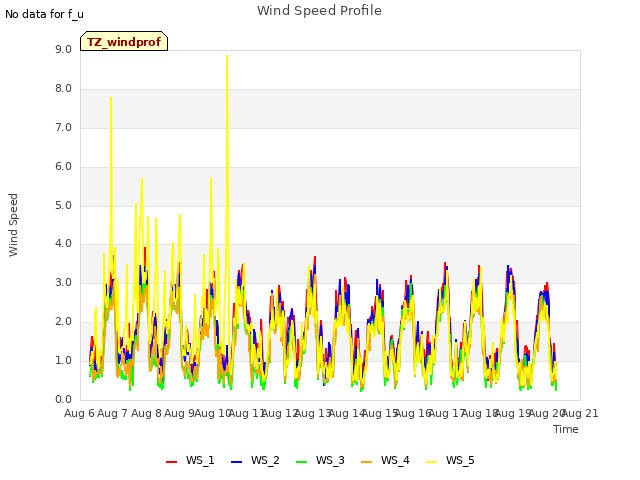Select the WS_3 legend label
This screenshot has width=640, height=480.
[x=330, y=460]
